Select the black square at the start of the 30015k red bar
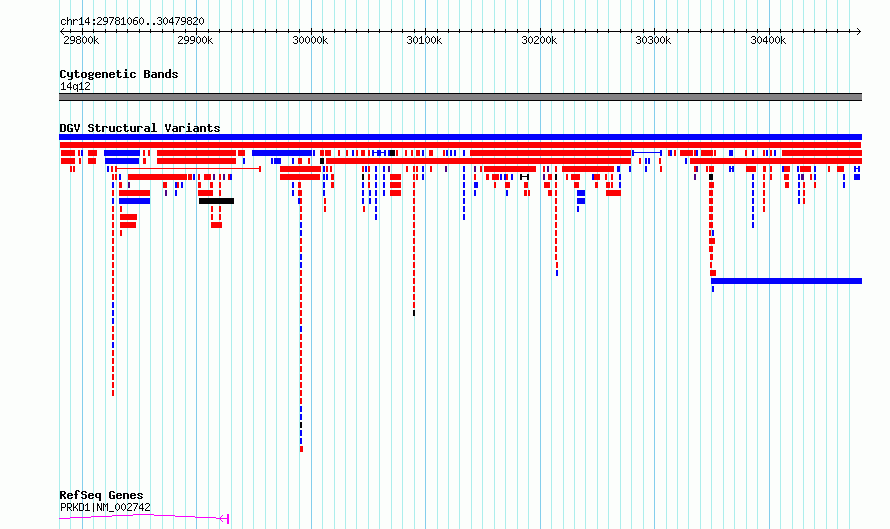 (322, 161)
